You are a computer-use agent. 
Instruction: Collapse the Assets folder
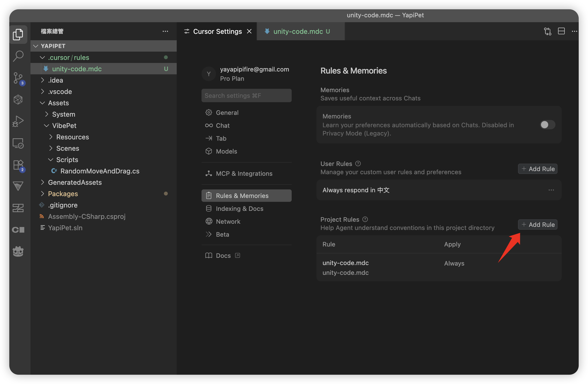(42, 103)
